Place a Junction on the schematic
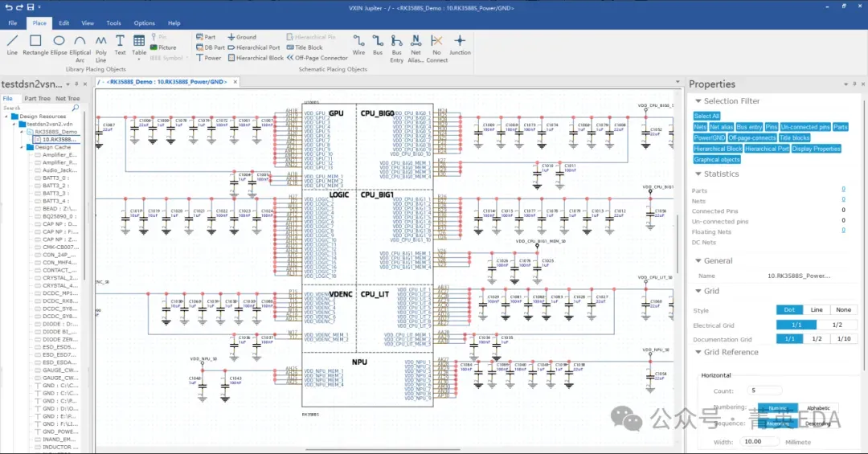Viewport: 868px width, 454px height. point(460,45)
